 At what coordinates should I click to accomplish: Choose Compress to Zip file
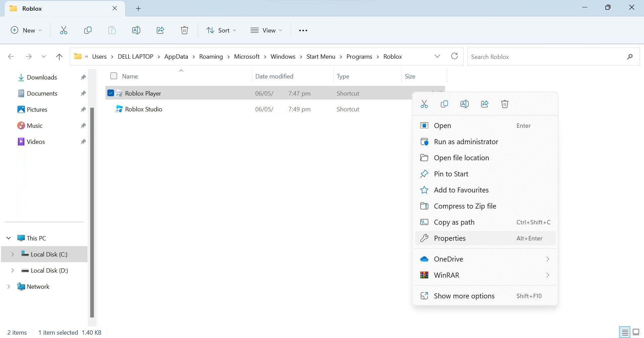tap(485, 206)
